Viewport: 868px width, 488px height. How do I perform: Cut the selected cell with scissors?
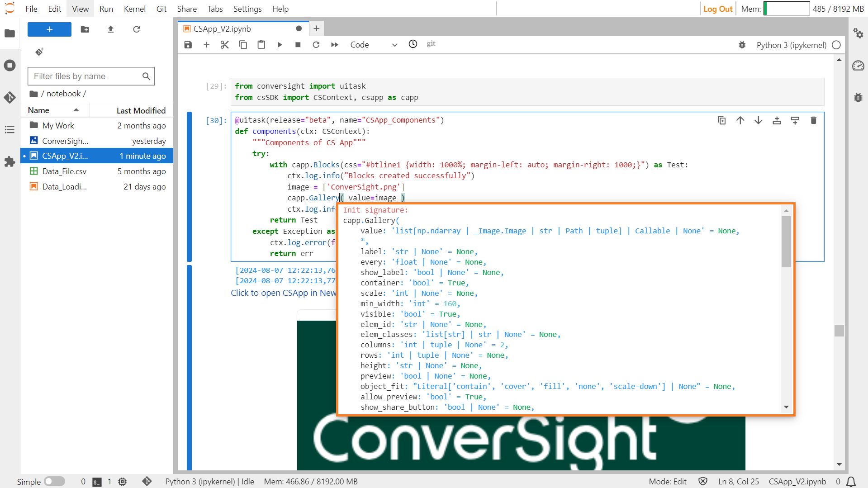(x=225, y=44)
